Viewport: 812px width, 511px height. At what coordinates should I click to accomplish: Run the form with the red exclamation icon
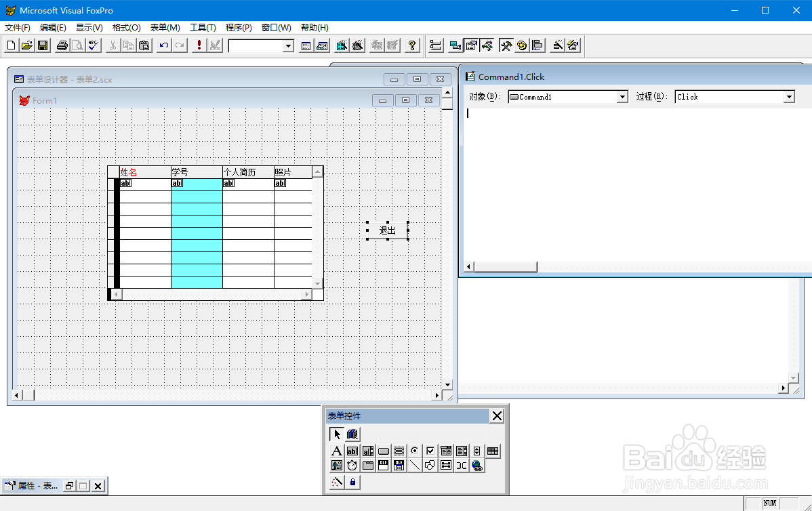coord(199,45)
